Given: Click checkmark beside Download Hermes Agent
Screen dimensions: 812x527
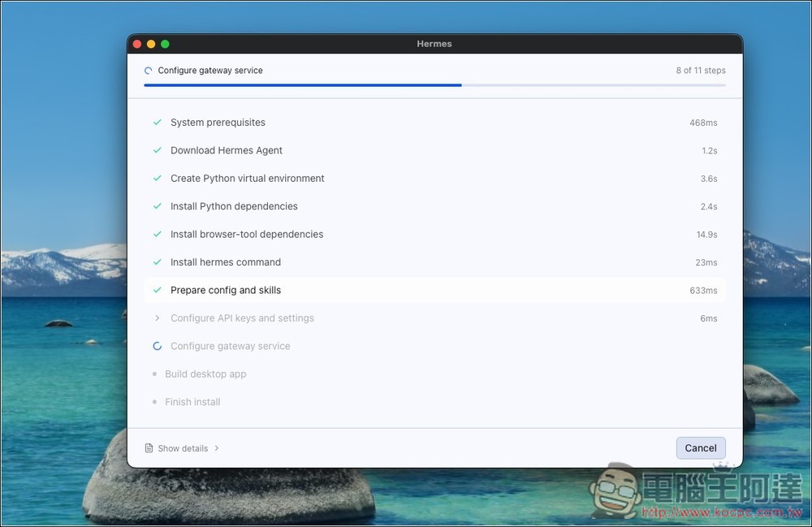Looking at the screenshot, I should [x=158, y=150].
